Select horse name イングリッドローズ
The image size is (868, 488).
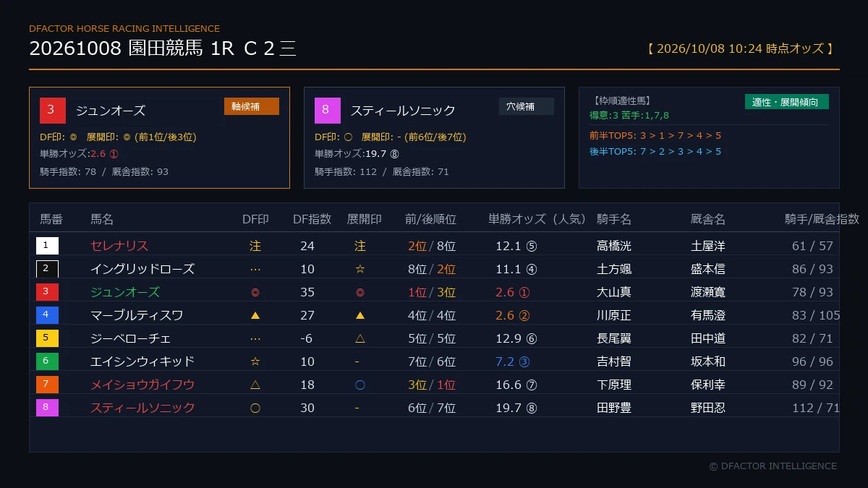point(142,269)
